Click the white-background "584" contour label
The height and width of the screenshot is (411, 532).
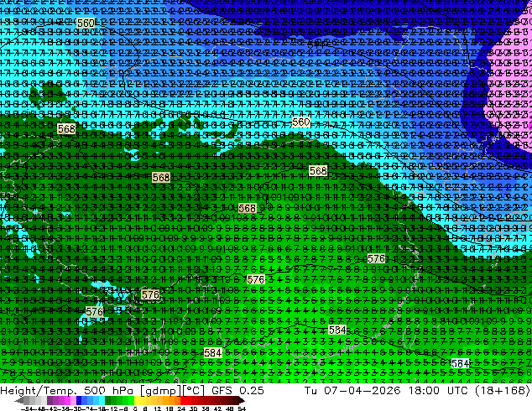point(461,363)
